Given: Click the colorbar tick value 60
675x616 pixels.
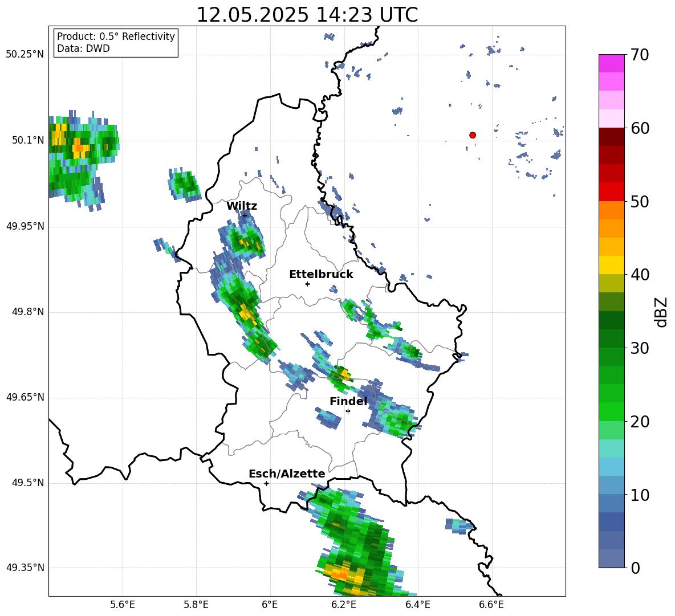Looking at the screenshot, I should coord(640,128).
